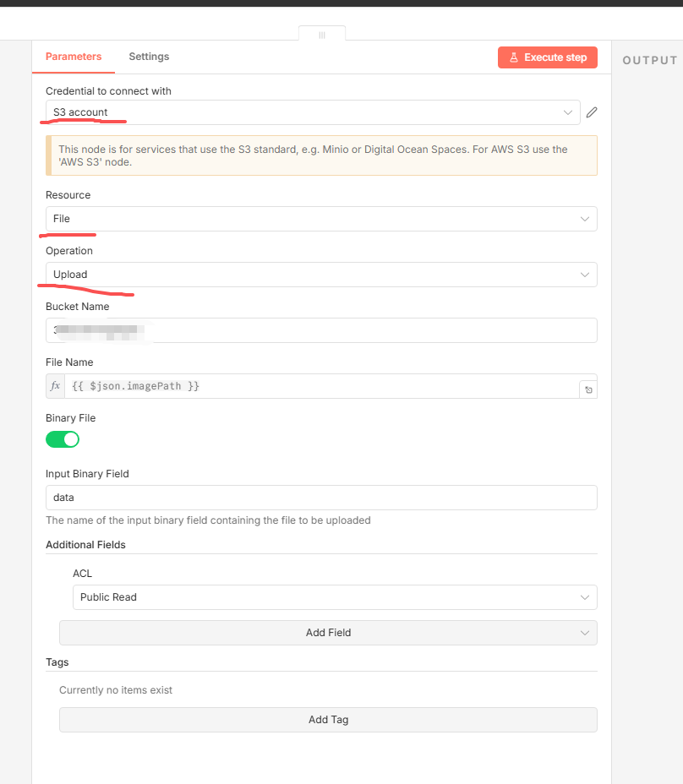Click the yellow S3 standard notice box
The width and height of the screenshot is (683, 784).
pos(321,155)
